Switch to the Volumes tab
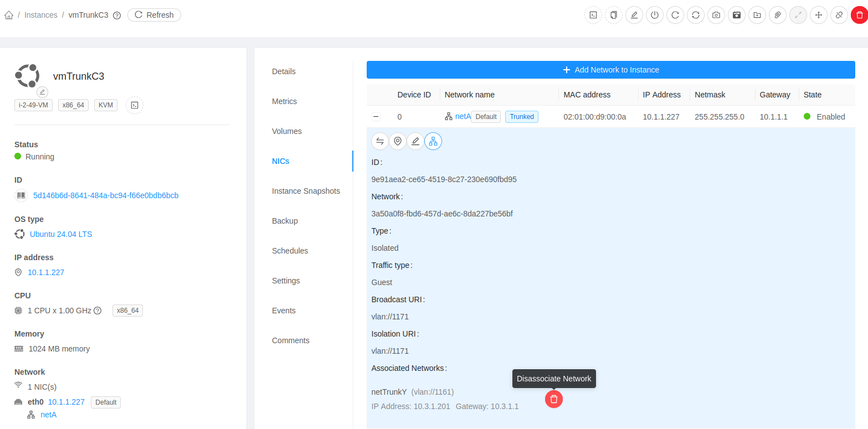868x429 pixels. [x=287, y=131]
